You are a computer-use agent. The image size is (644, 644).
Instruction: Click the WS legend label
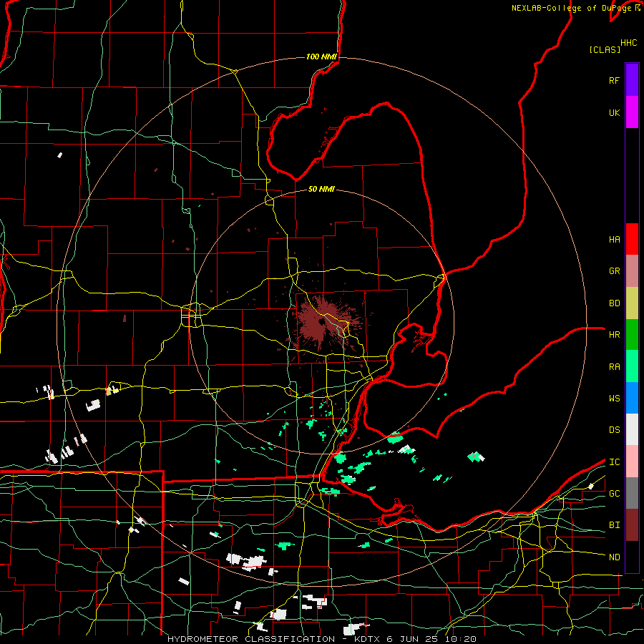tap(614, 399)
